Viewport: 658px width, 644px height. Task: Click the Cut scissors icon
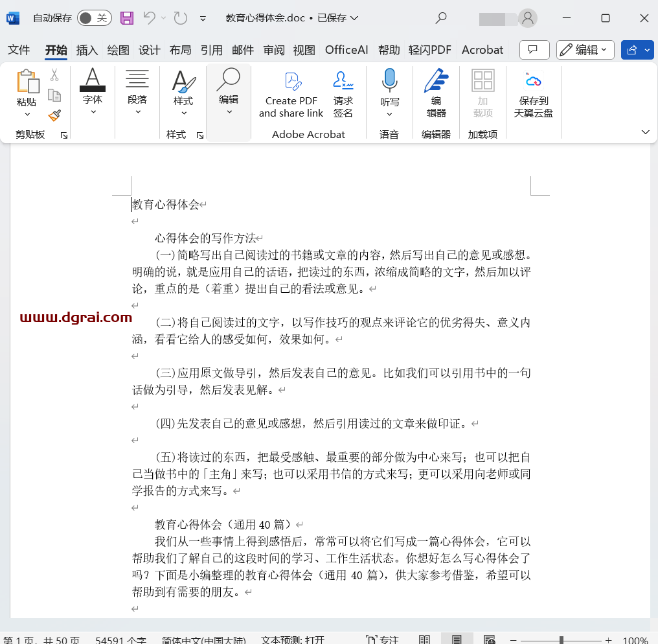55,75
